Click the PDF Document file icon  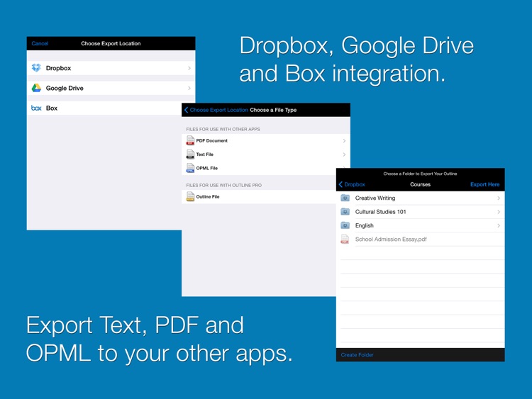[190, 140]
